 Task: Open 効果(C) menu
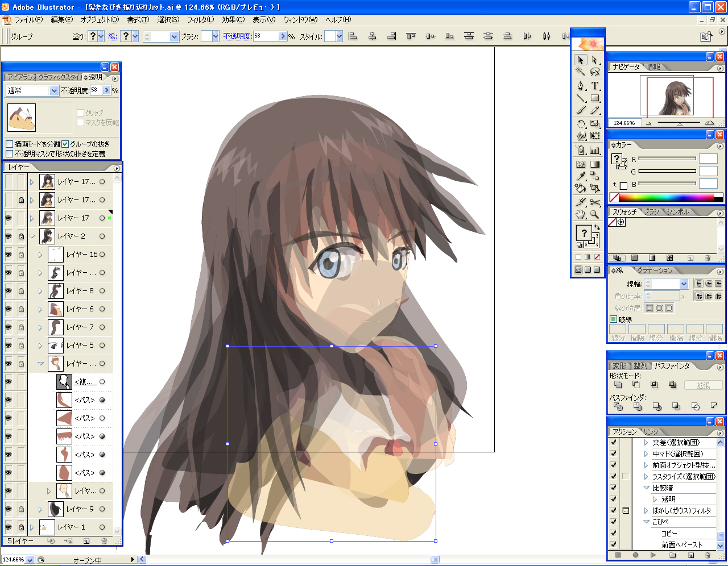pos(233,20)
